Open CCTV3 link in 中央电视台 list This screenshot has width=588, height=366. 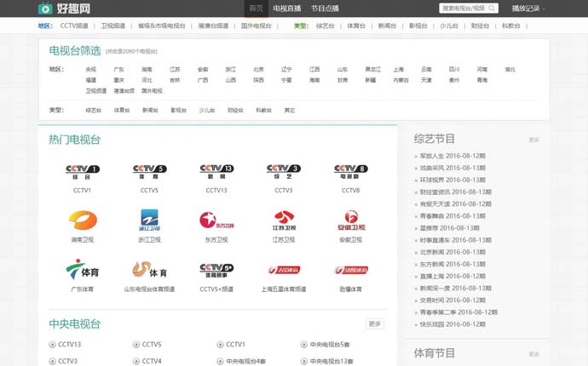(x=67, y=361)
